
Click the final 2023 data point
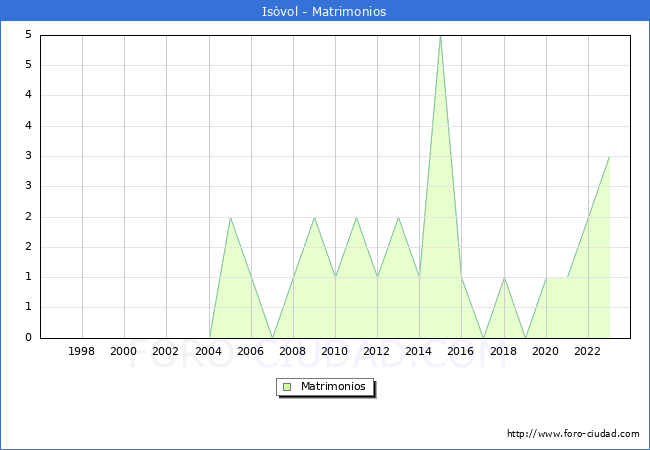tap(609, 157)
